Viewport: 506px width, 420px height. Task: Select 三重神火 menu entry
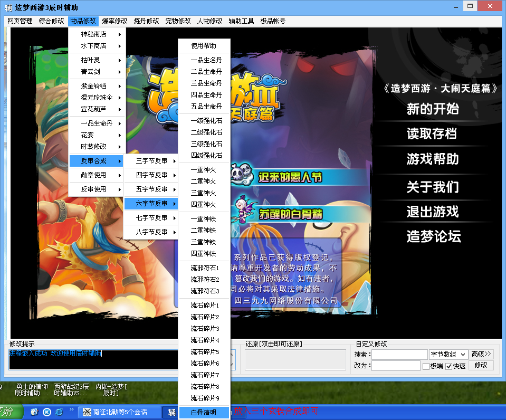(x=204, y=193)
